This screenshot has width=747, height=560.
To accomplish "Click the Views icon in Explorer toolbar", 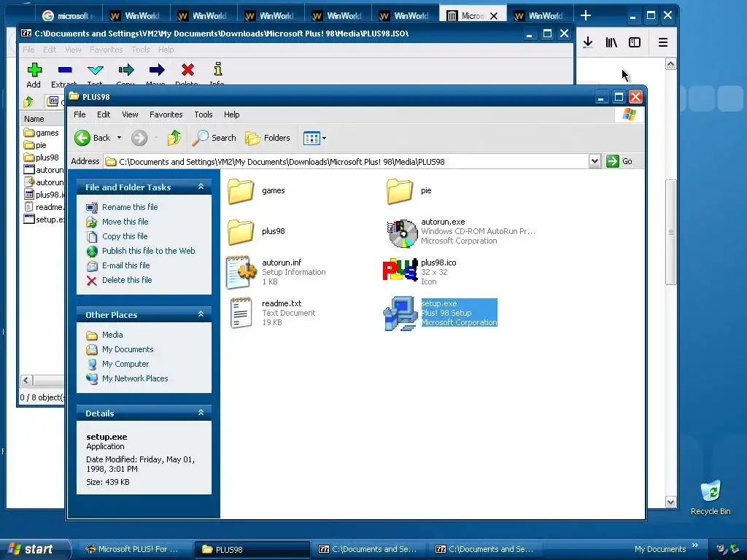I will tap(311, 138).
